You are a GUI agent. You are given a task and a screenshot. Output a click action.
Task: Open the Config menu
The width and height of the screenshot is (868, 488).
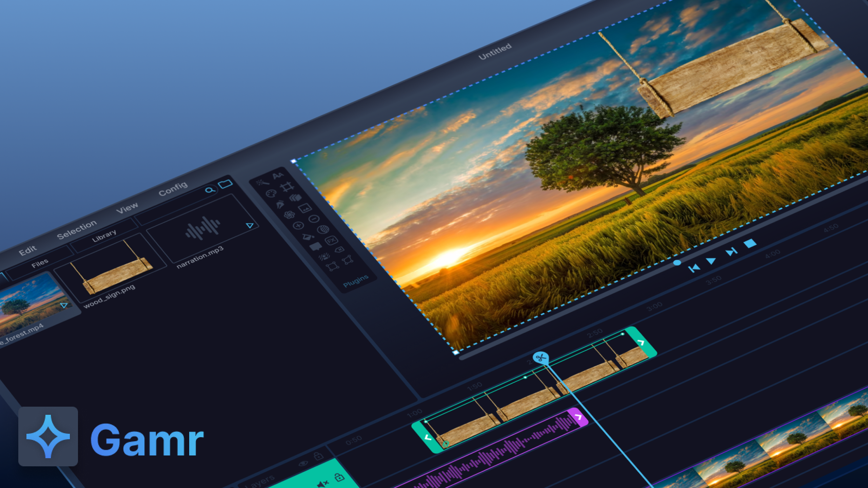point(173,188)
